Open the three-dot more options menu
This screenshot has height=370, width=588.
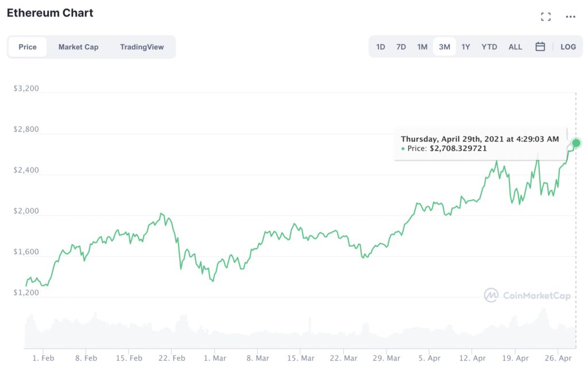point(570,17)
